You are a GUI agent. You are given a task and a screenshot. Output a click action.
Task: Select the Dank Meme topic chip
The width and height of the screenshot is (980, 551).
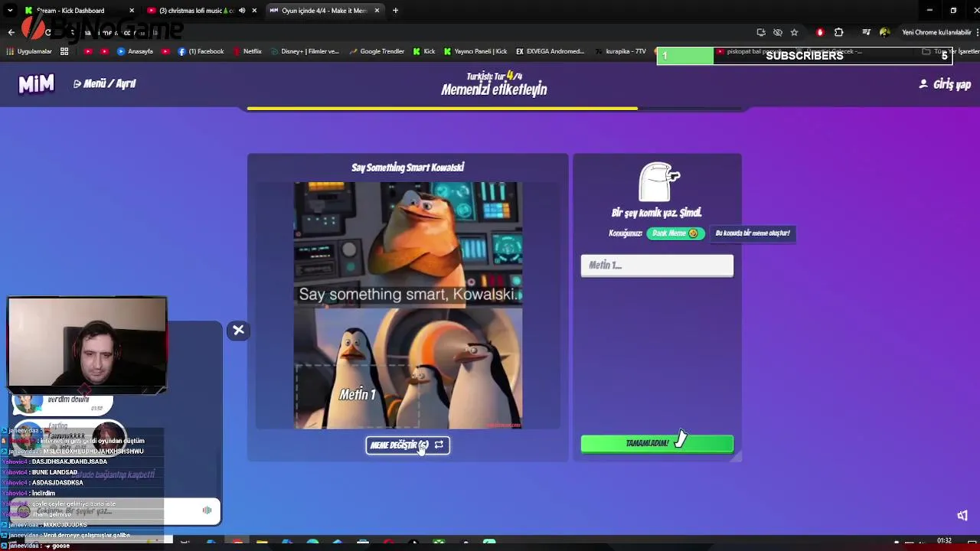[x=675, y=233]
